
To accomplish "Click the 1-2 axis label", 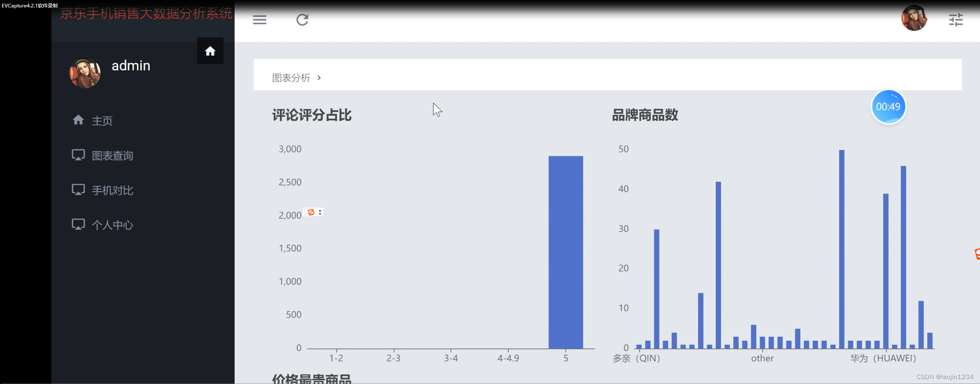I will (x=336, y=358).
